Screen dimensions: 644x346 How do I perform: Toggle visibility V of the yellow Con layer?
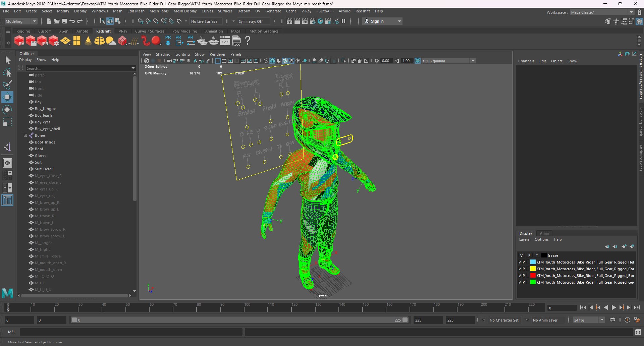point(520,269)
